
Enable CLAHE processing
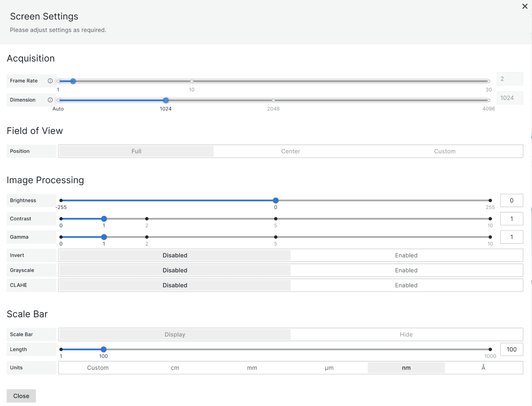406,285
